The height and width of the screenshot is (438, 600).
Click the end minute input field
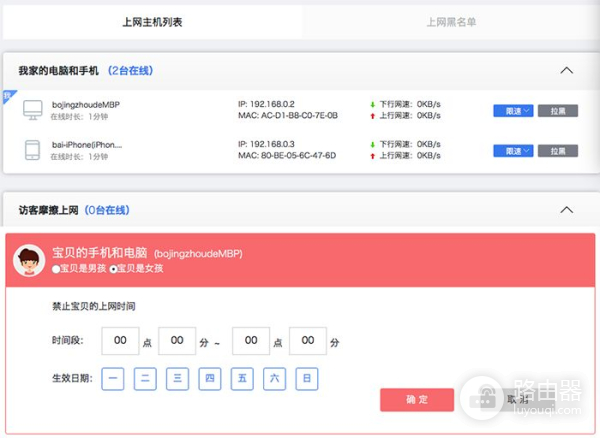click(308, 340)
